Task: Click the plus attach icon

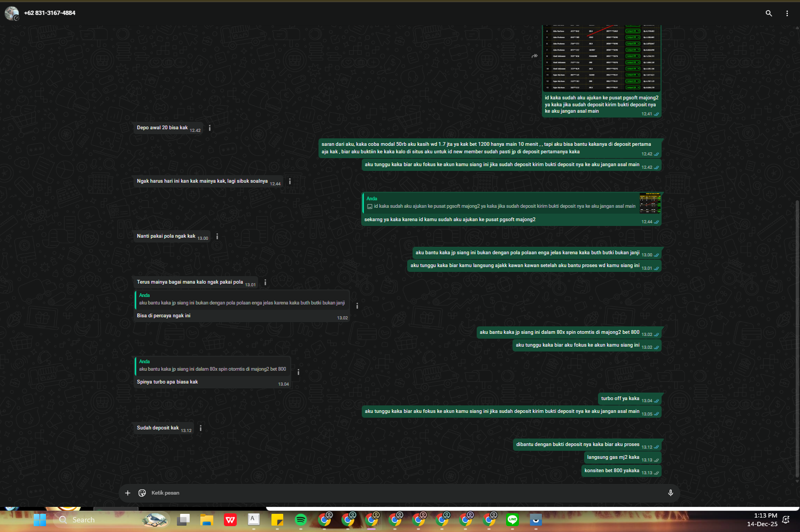Action: (128, 493)
